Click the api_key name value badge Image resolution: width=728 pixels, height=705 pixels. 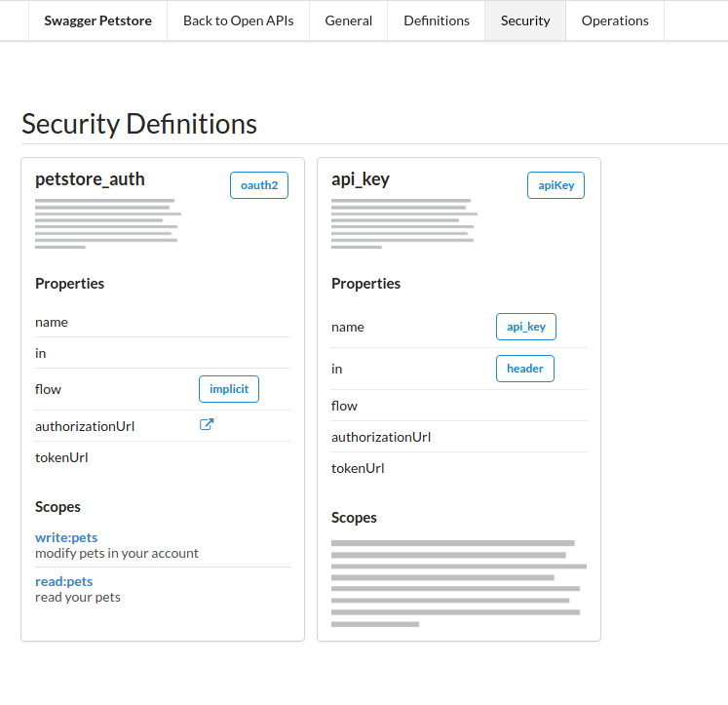tap(526, 327)
